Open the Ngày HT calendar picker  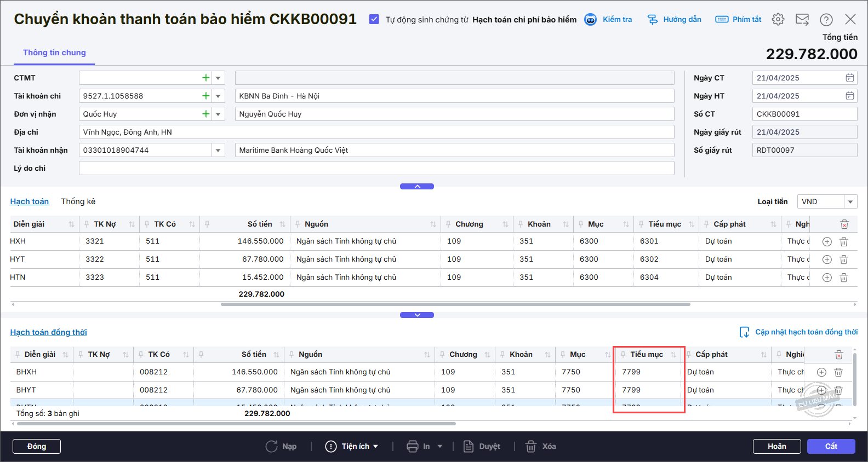(850, 96)
